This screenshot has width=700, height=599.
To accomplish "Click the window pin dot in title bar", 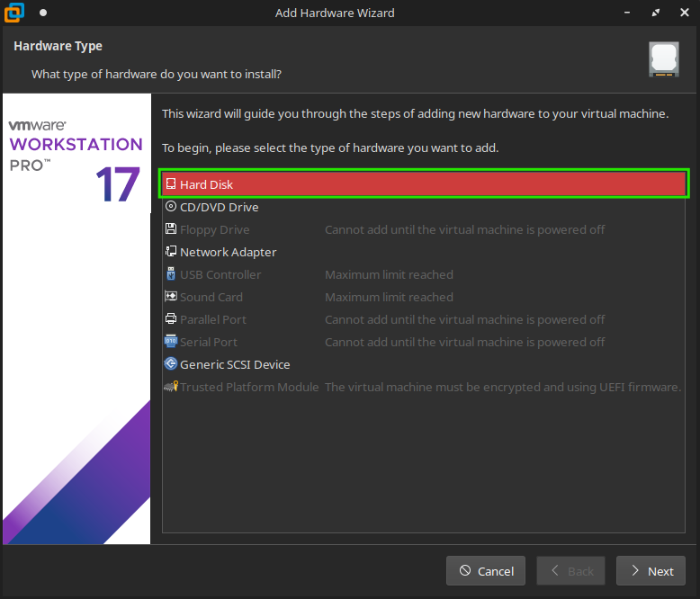I will [x=42, y=13].
